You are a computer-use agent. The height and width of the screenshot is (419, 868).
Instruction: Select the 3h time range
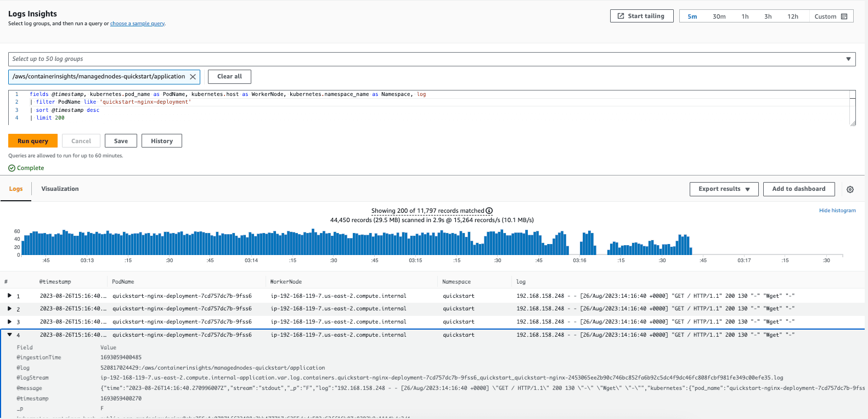(768, 16)
